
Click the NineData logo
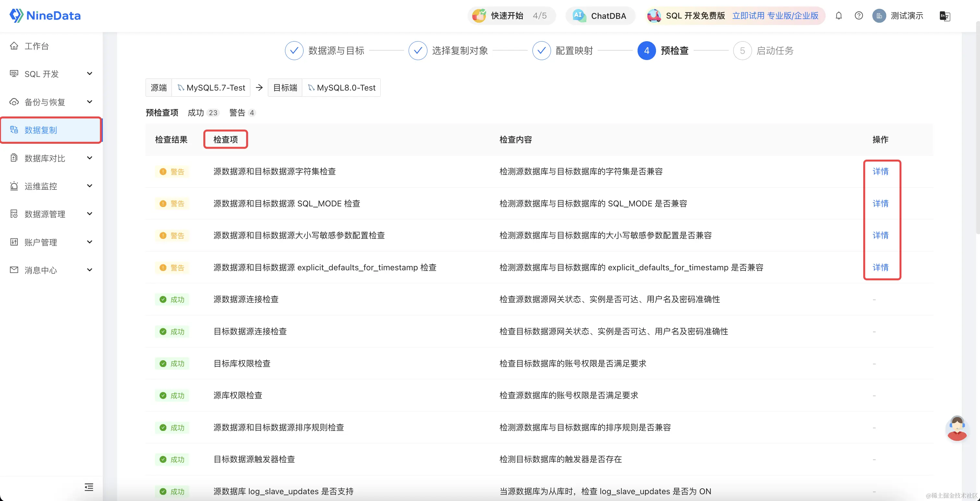pos(44,16)
